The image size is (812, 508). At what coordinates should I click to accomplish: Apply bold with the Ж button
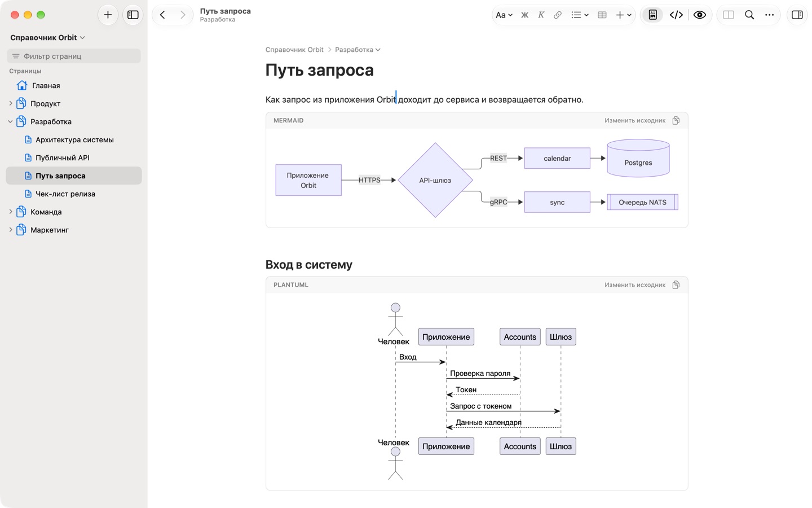tap(524, 15)
